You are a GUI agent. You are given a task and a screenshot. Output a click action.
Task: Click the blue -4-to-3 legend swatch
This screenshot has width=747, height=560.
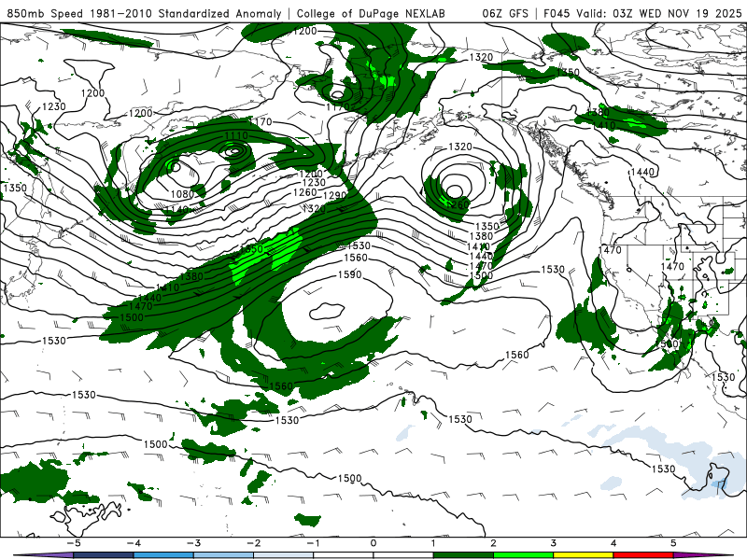163,555
